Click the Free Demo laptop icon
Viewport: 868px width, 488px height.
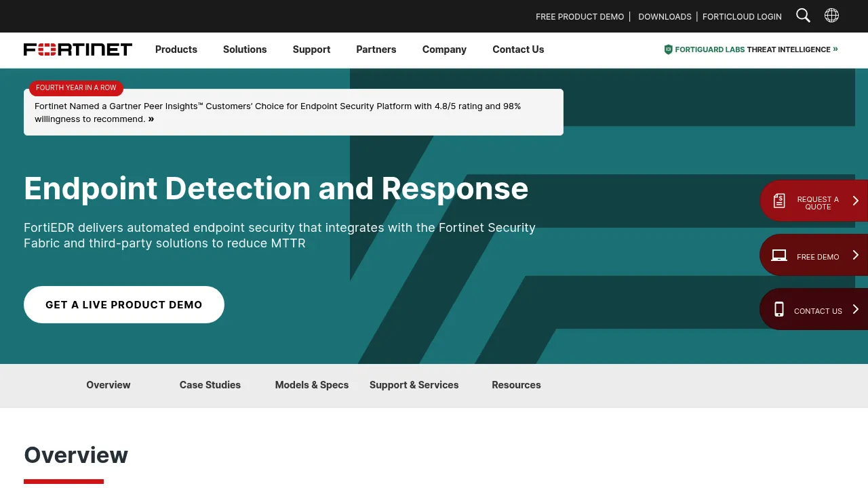tap(779, 256)
